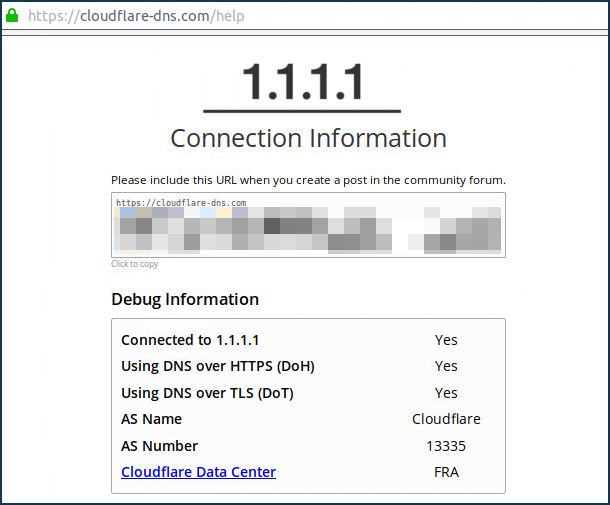Screen dimensions: 610x505
Task: Select 'Please include this URL' instruction text
Action: coord(308,180)
